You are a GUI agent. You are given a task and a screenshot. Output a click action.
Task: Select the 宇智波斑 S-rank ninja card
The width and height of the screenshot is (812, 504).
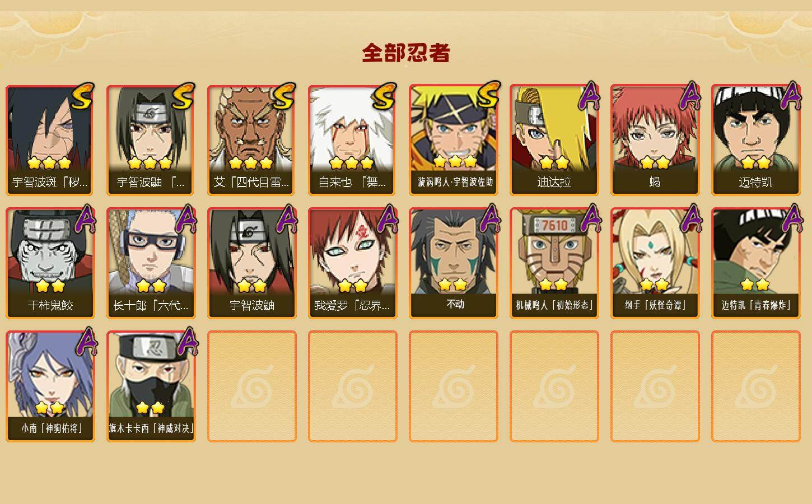coord(50,140)
